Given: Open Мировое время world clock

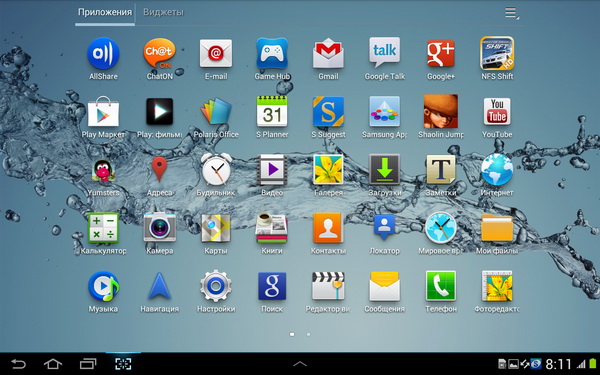Looking at the screenshot, I should point(441,228).
